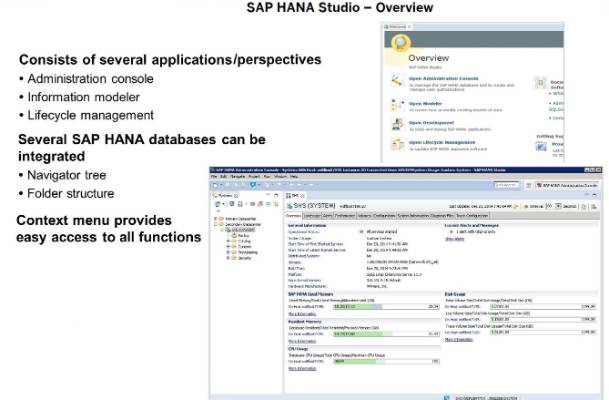Expand the Provisioning folder
Screen dimensions: 609x400
(228, 252)
